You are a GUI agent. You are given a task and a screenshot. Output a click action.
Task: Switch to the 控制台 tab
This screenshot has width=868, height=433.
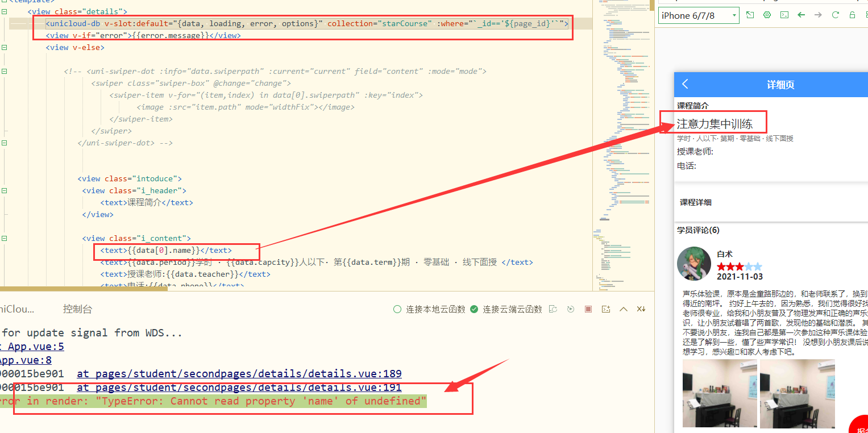pyautogui.click(x=78, y=309)
